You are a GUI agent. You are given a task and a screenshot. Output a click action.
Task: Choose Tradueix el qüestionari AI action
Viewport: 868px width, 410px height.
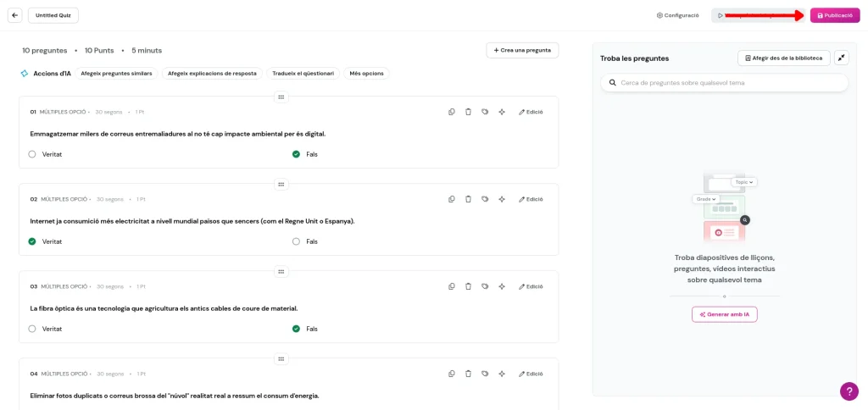coord(303,74)
